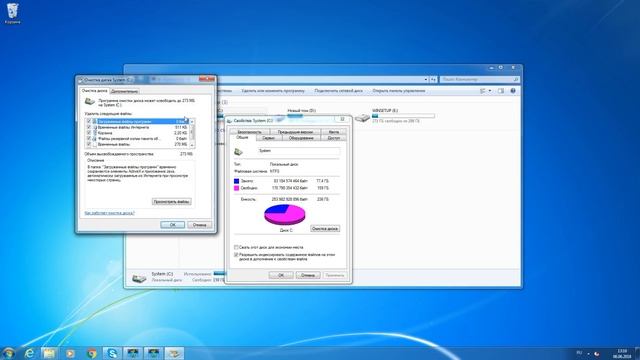The image size is (640, 360).
Task: Open the Quota (Квота) tab in Properties
Action: (x=333, y=132)
